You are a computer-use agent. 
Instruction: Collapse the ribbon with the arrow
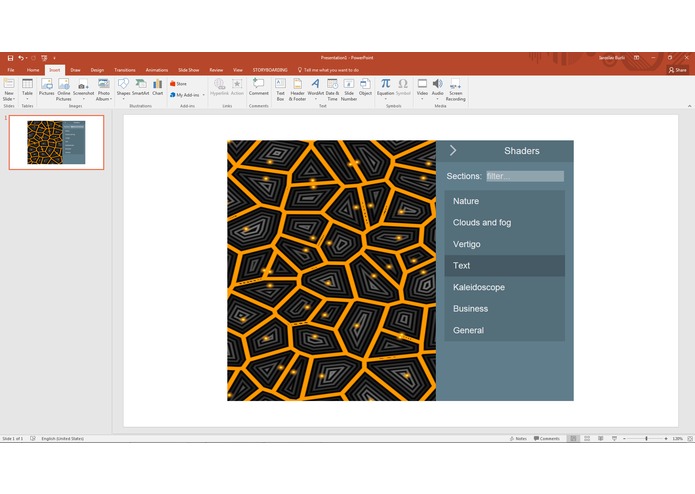pos(689,106)
